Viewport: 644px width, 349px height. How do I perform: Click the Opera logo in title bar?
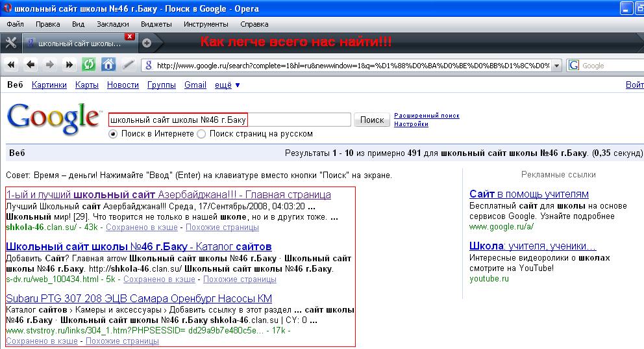[7, 8]
